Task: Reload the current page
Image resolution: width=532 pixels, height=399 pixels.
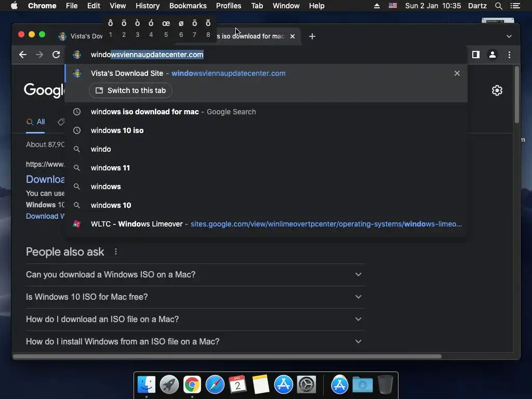Action: (56, 55)
